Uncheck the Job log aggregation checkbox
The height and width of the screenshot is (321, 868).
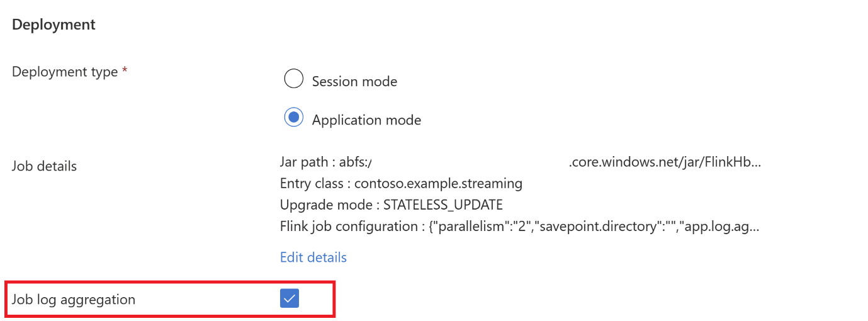pyautogui.click(x=290, y=299)
